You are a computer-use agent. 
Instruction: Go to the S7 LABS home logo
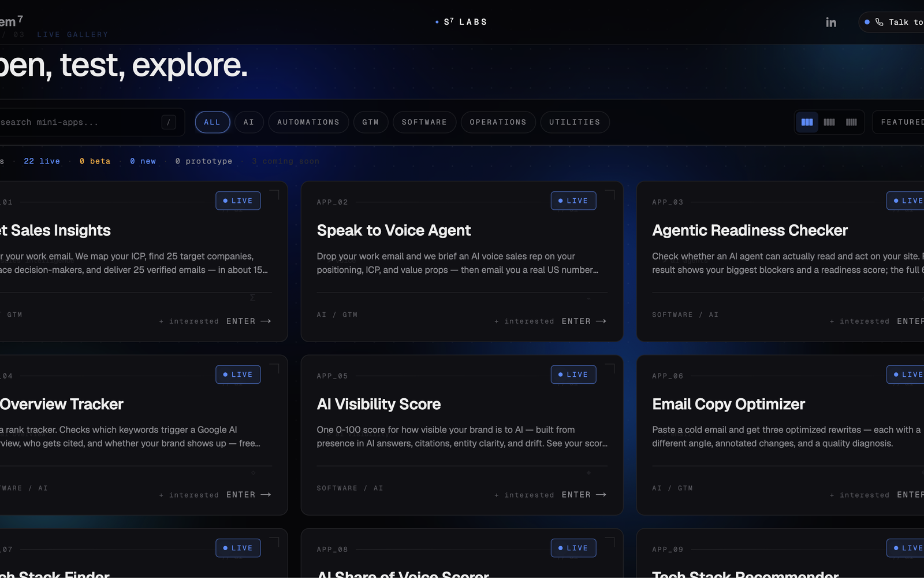pyautogui.click(x=461, y=22)
